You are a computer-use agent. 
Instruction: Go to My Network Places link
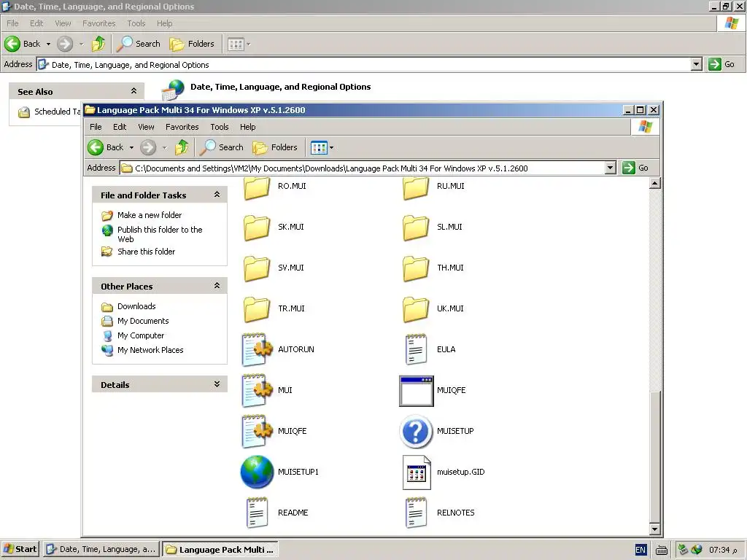pyautogui.click(x=150, y=350)
